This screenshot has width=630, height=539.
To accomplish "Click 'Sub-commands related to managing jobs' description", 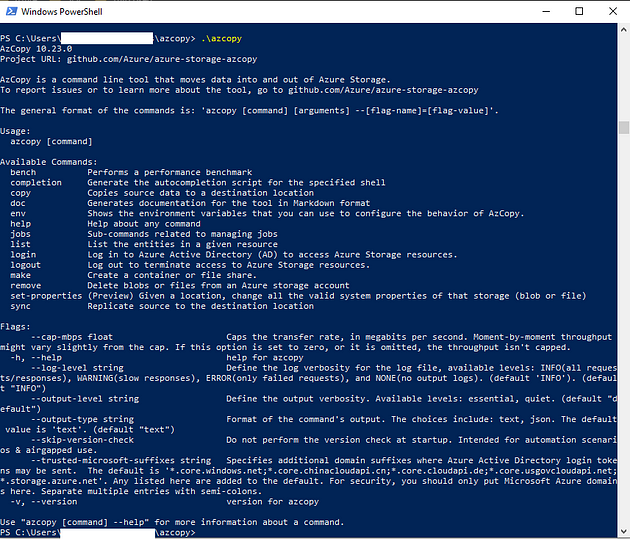I will coord(183,234).
